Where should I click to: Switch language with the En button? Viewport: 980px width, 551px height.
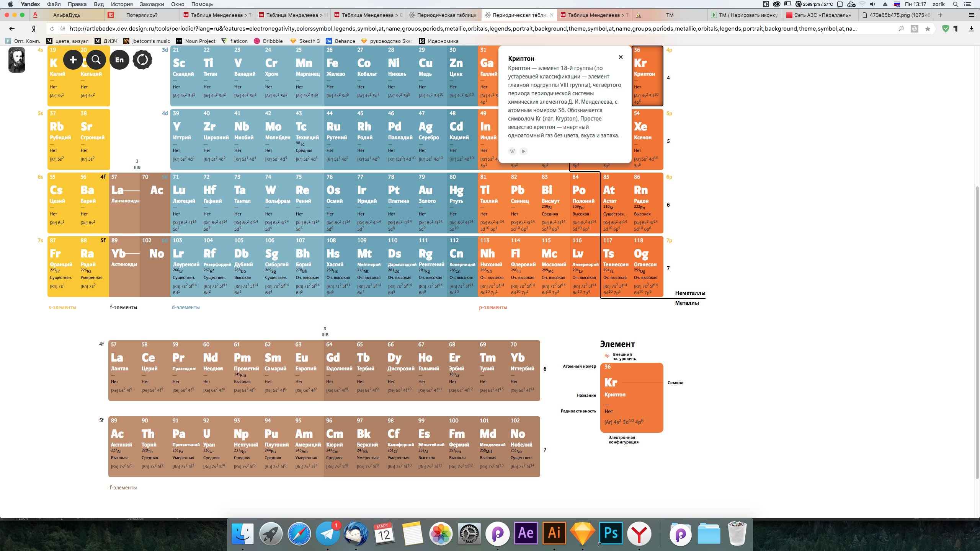click(119, 60)
